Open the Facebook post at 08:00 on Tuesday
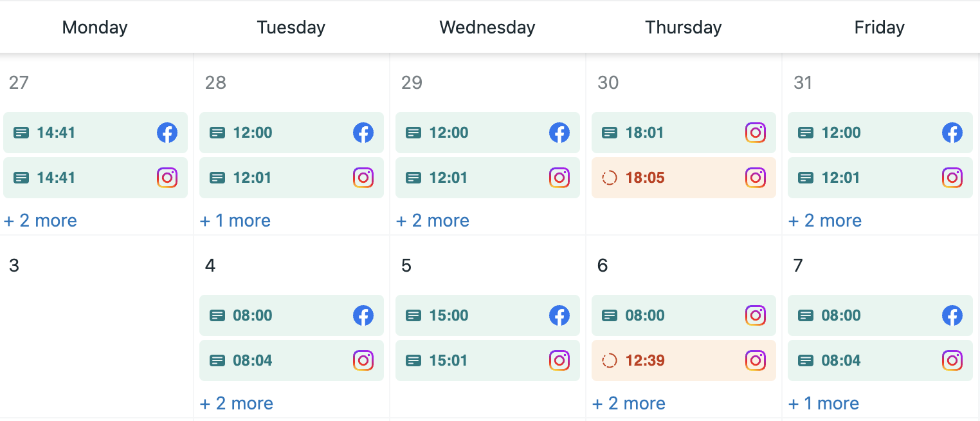980x421 pixels. [291, 315]
